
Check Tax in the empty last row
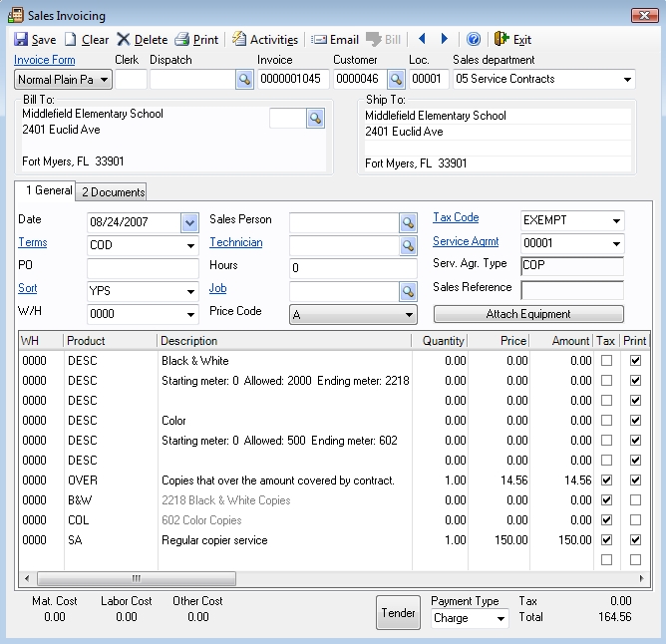[x=606, y=560]
